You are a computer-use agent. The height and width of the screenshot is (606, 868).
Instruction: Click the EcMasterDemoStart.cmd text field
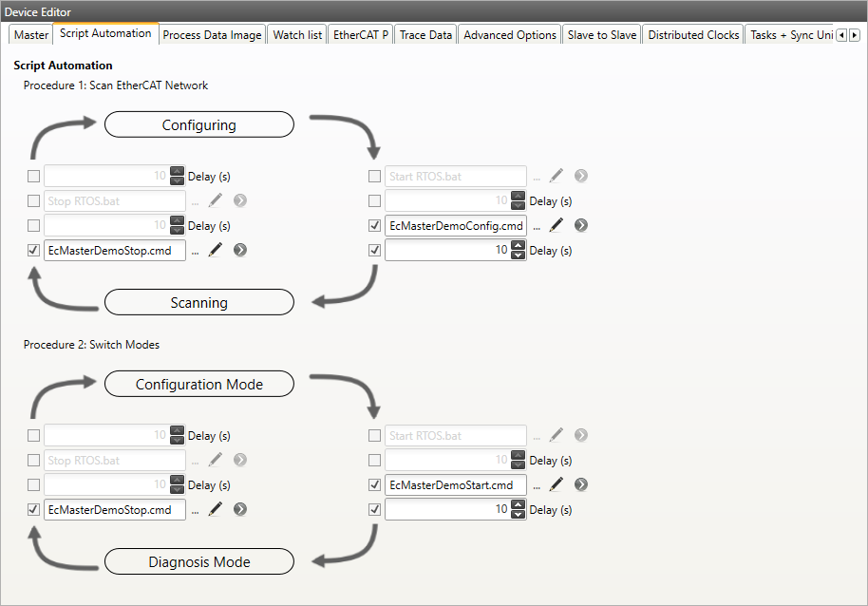click(x=455, y=484)
